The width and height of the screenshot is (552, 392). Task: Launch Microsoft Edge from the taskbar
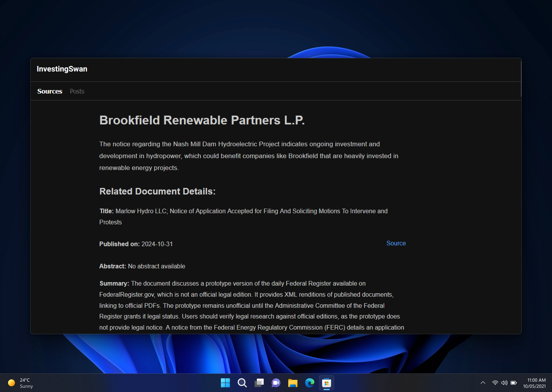point(310,383)
